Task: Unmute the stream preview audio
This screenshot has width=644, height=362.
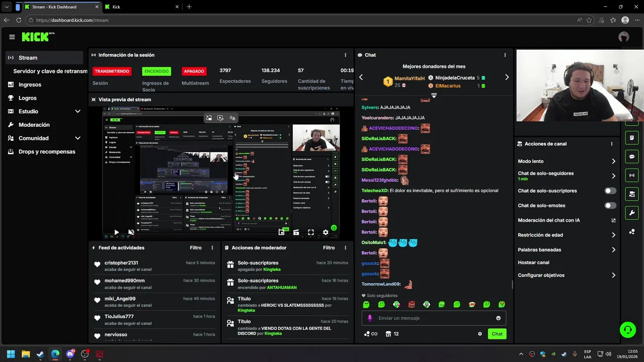Action: click(131, 232)
